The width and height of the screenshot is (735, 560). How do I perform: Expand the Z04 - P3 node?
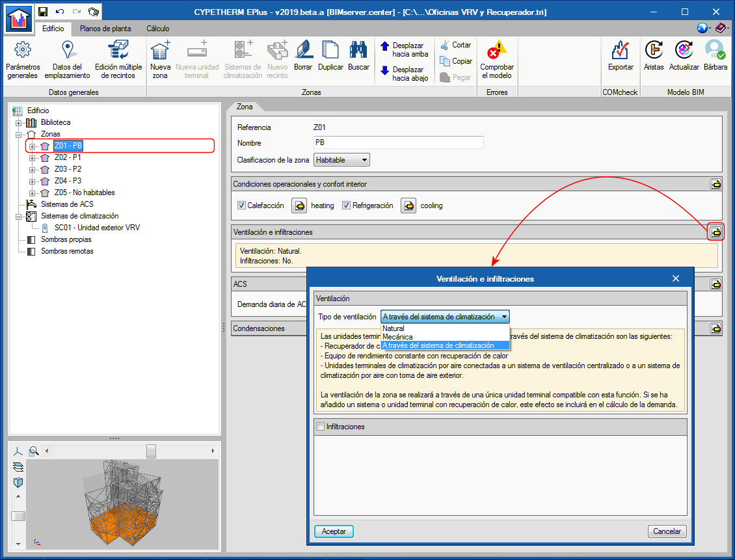click(x=32, y=181)
